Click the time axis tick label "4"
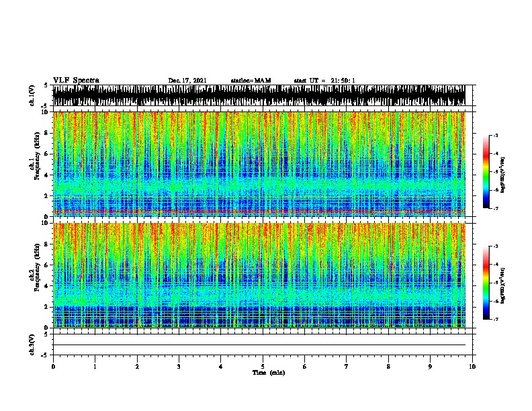The width and height of the screenshot is (532, 411). click(x=220, y=367)
